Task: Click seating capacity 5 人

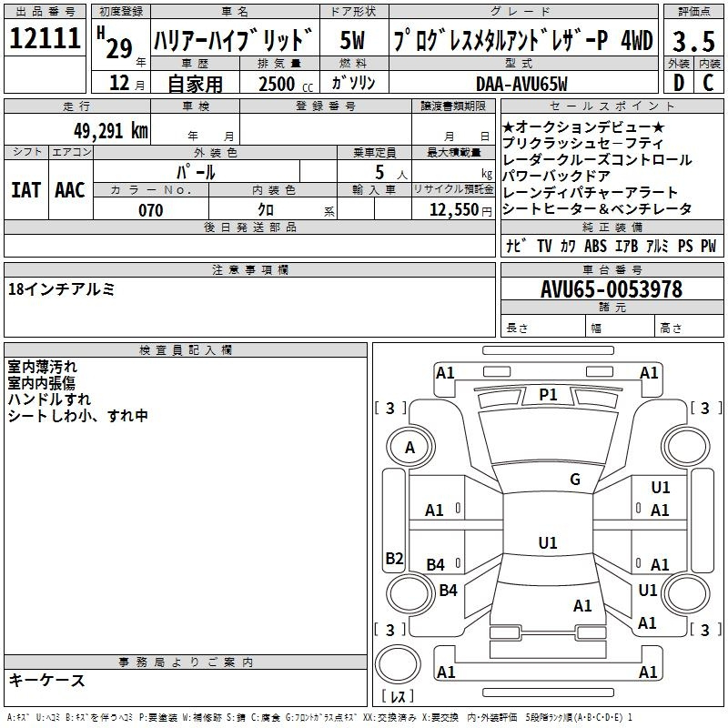Action: (x=391, y=173)
